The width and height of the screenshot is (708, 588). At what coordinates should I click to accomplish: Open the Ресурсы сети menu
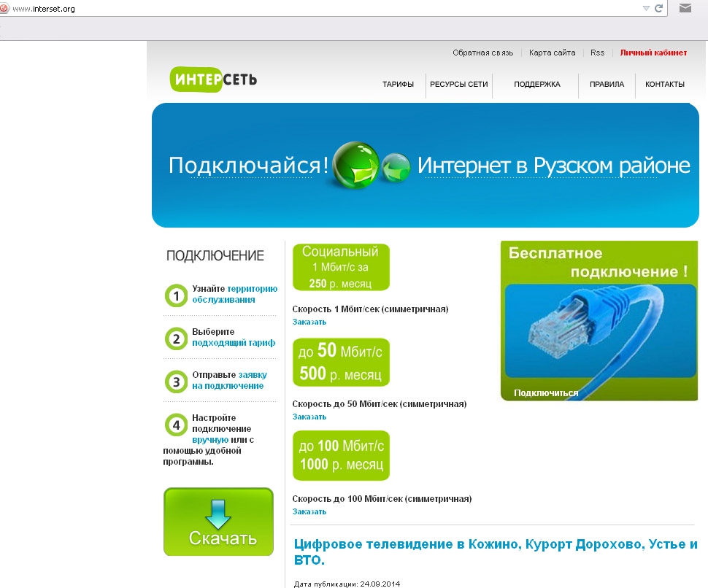pyautogui.click(x=458, y=85)
